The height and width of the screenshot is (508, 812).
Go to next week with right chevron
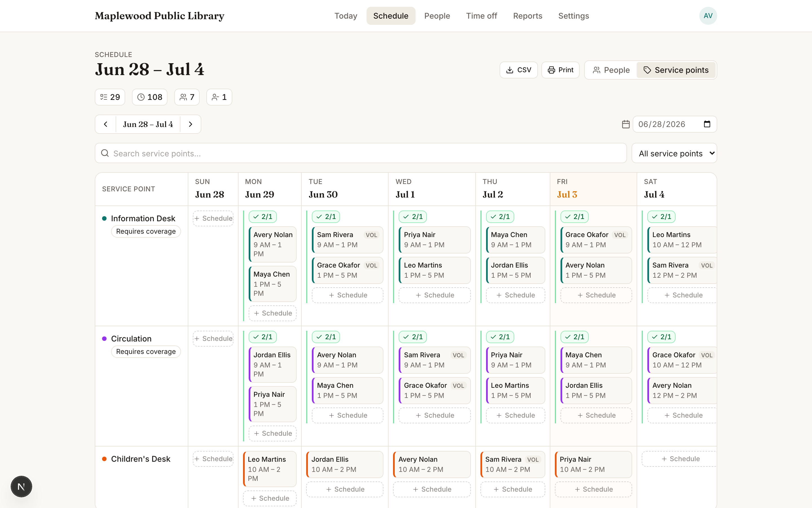click(x=191, y=124)
